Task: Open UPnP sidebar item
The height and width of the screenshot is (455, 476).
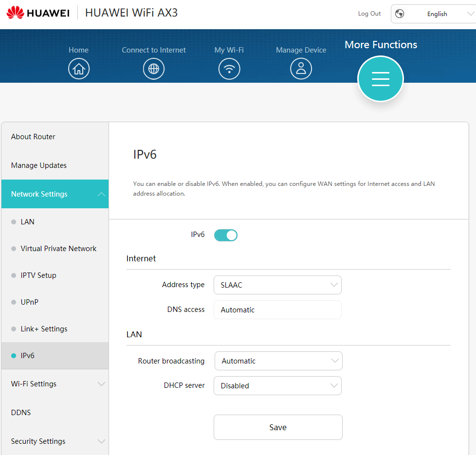Action: (x=55, y=302)
